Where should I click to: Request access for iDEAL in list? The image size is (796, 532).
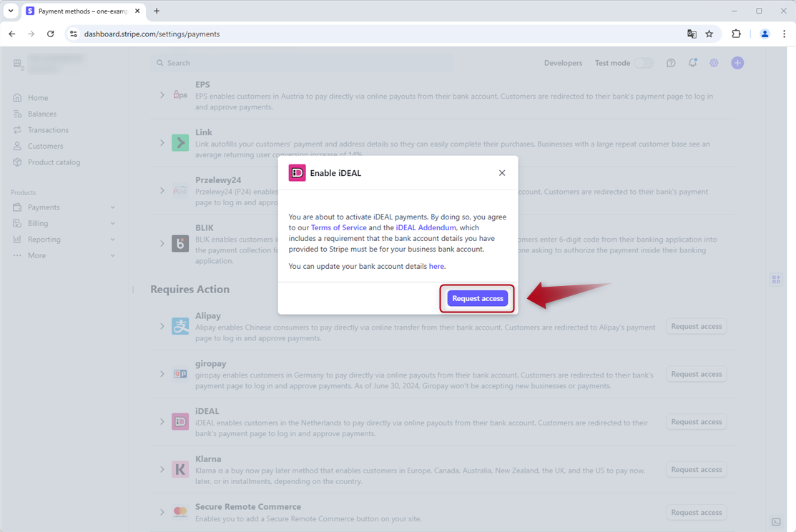(697, 422)
